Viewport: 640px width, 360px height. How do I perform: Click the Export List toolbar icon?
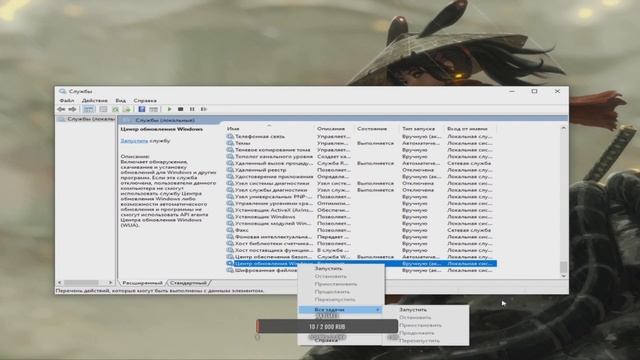coord(127,109)
